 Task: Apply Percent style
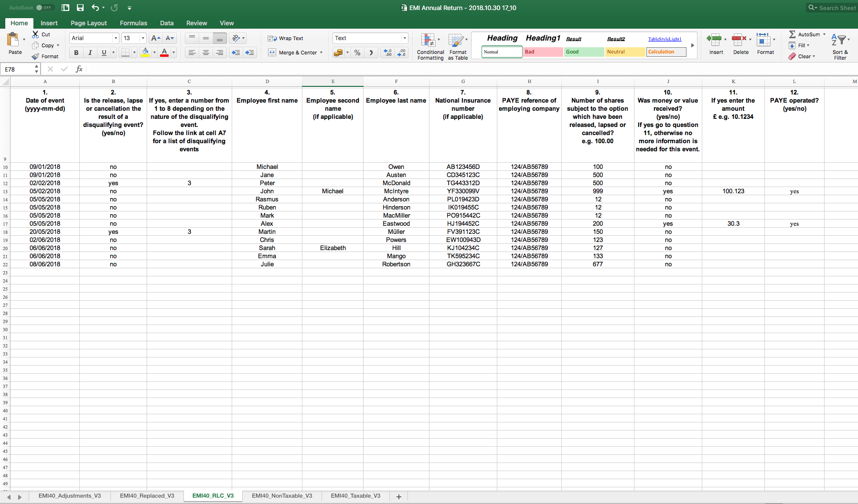click(x=357, y=52)
